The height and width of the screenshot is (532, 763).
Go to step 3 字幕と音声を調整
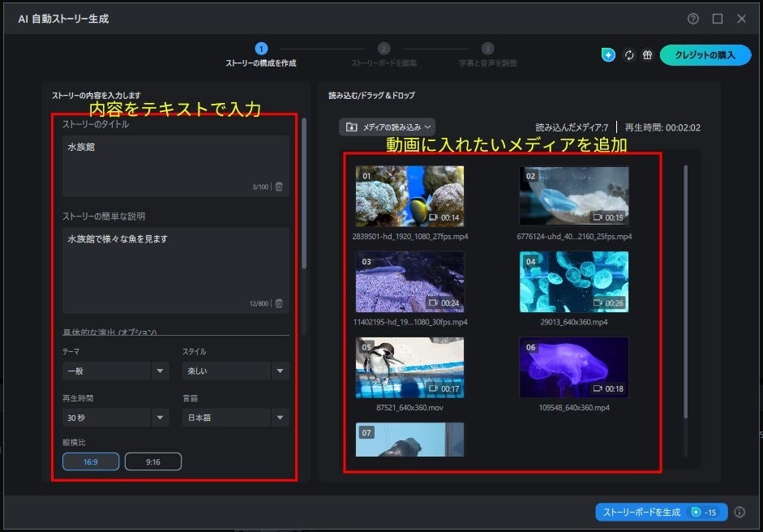(487, 49)
